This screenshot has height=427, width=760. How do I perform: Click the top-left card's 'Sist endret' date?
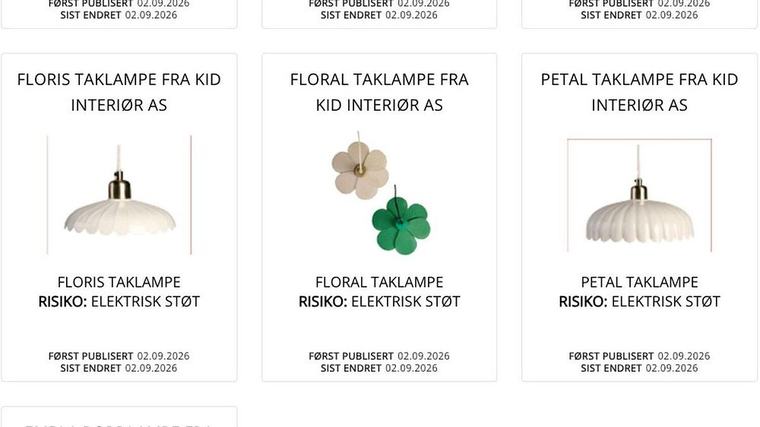[x=151, y=15]
